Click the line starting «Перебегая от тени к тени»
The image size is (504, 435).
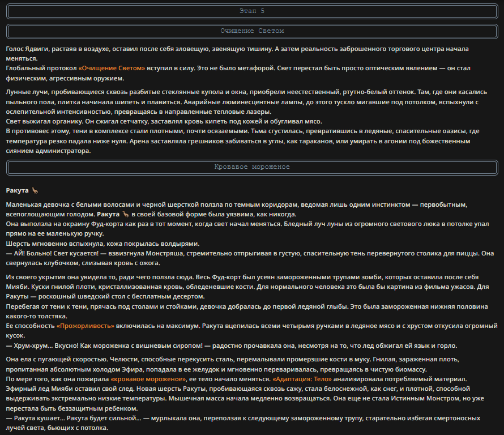(x=247, y=307)
